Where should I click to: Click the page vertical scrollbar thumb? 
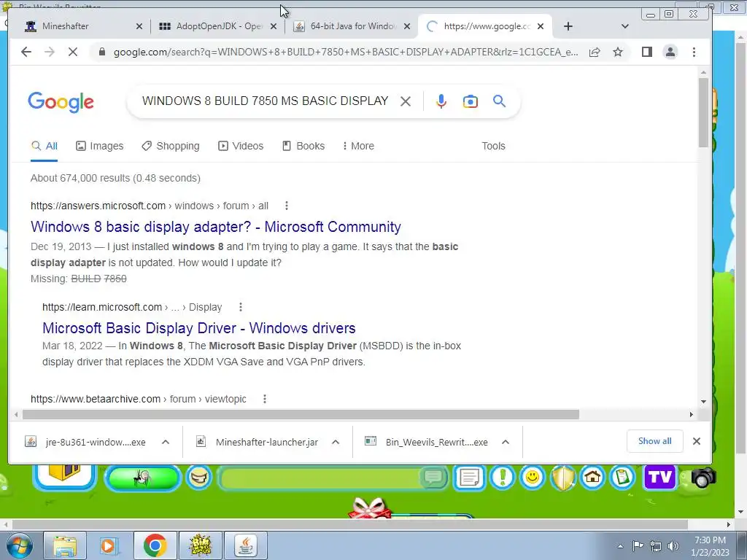click(704, 112)
